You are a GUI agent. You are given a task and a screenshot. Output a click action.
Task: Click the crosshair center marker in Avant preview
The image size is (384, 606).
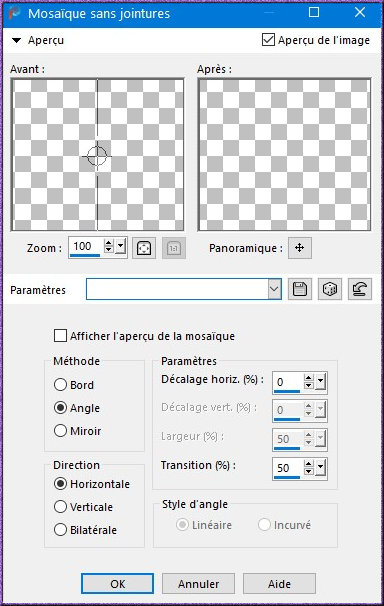tap(97, 156)
